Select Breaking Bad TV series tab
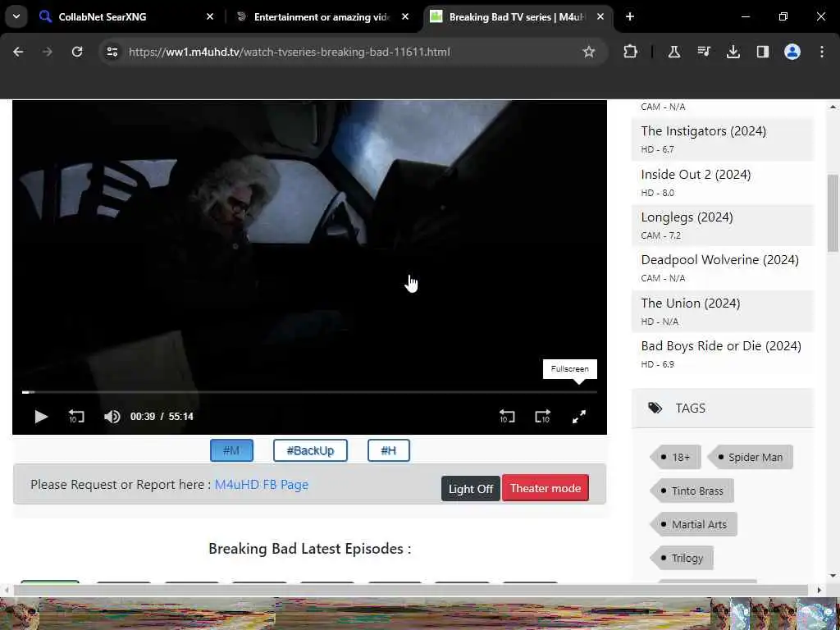This screenshot has width=840, height=630. click(517, 16)
